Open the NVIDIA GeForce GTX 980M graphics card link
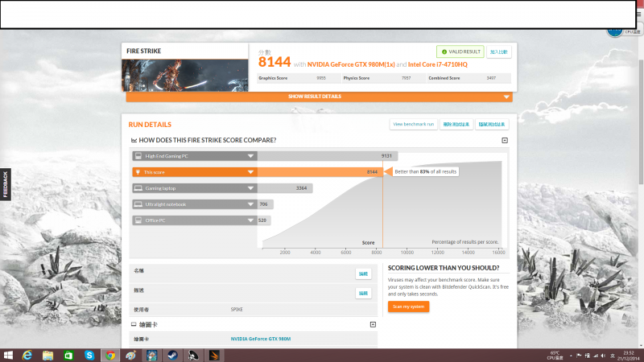644x362 pixels. tap(260, 339)
